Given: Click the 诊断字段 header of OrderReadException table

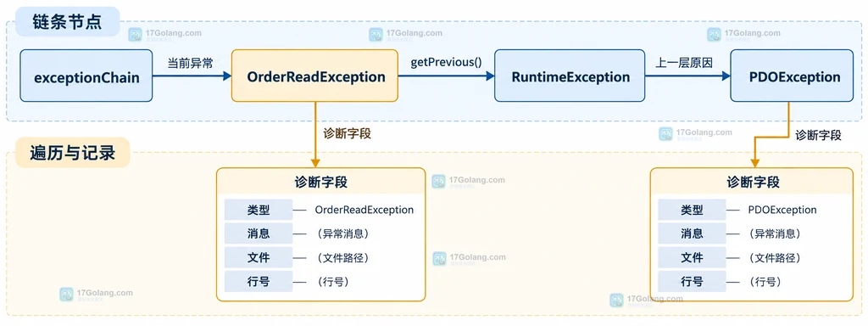Looking at the screenshot, I should coord(321,182).
